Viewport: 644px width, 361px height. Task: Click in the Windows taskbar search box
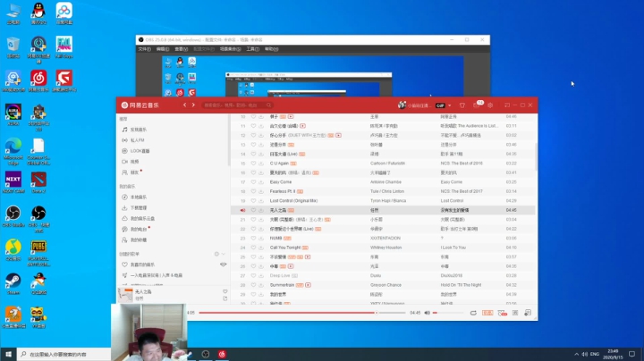point(64,355)
